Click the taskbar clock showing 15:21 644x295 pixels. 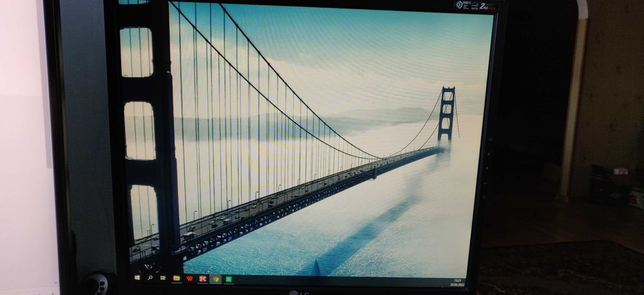[457, 282]
